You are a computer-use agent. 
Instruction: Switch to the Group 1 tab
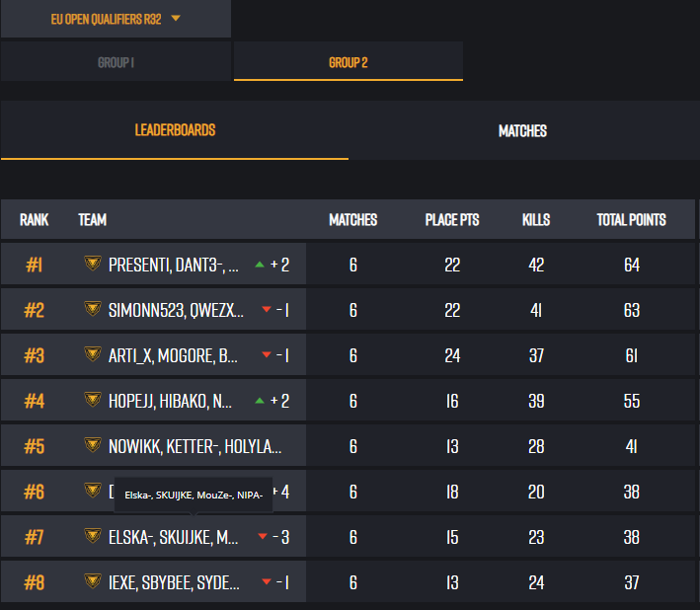116,62
